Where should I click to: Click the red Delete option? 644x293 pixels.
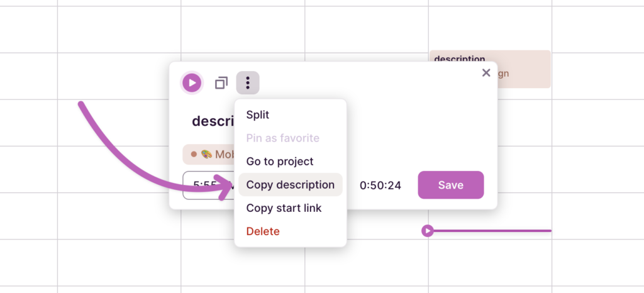[x=263, y=231]
